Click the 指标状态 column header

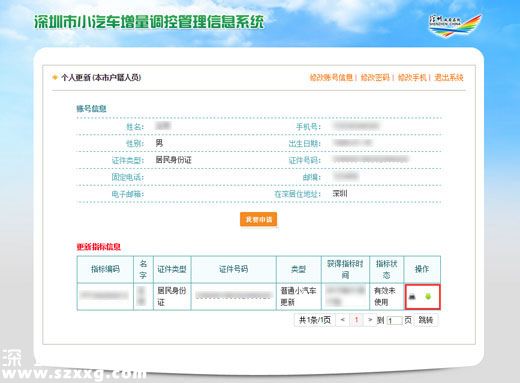pos(387,269)
